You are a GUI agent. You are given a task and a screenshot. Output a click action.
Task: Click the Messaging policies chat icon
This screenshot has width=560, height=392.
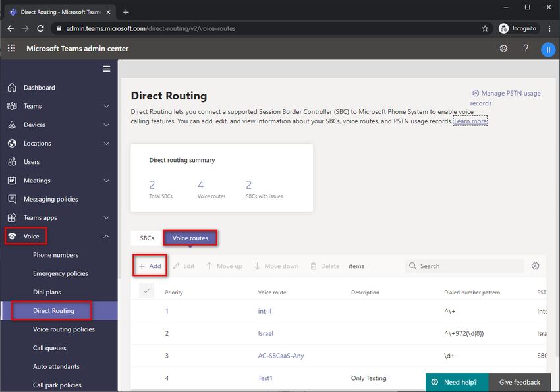[12, 199]
